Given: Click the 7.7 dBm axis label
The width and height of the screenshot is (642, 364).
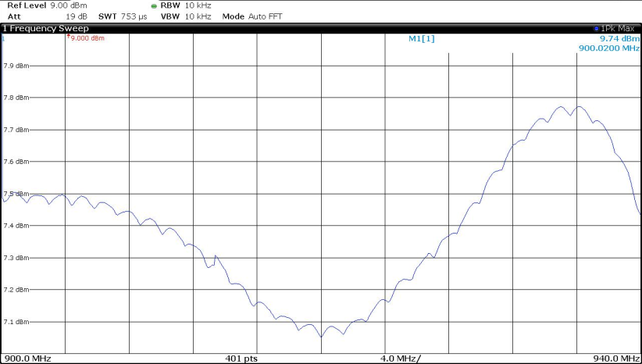Looking at the screenshot, I should tap(16, 130).
